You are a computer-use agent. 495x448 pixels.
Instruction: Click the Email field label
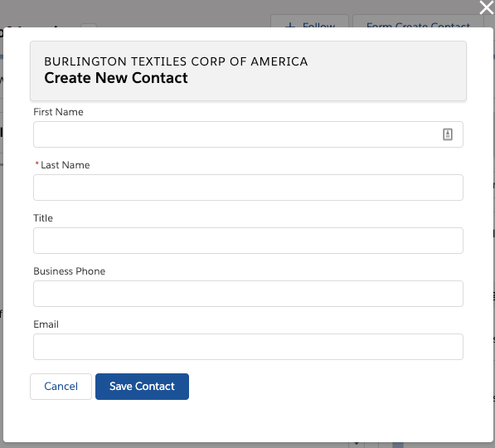[46, 324]
